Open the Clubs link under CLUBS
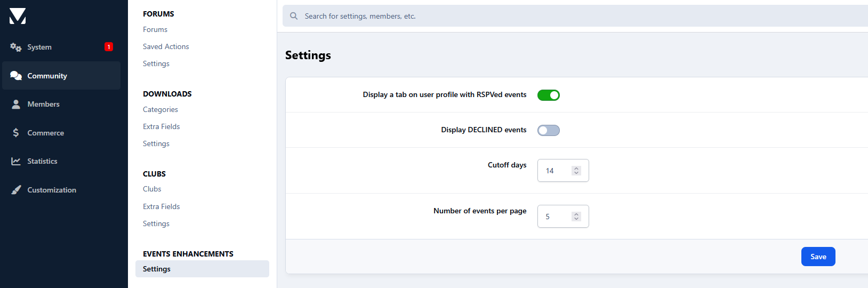 [152, 189]
